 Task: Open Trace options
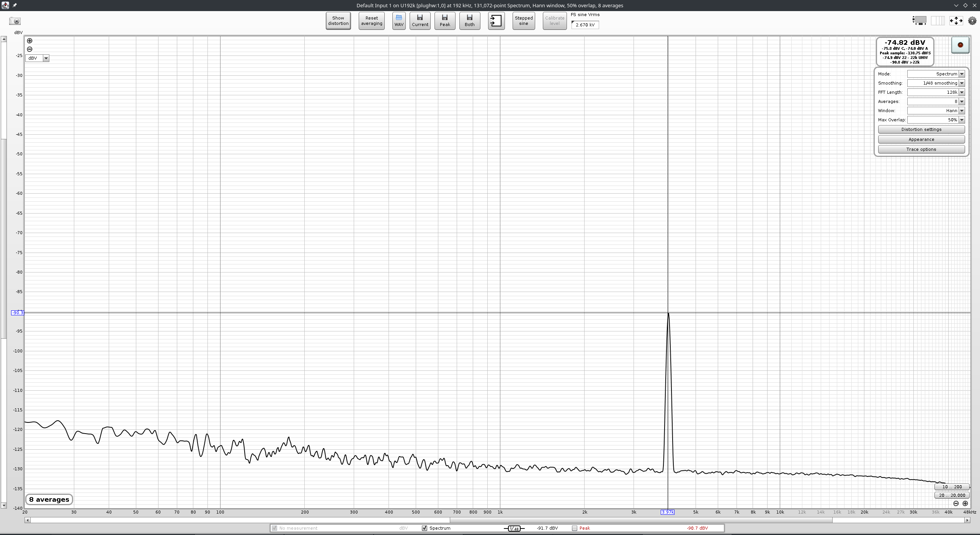(921, 149)
